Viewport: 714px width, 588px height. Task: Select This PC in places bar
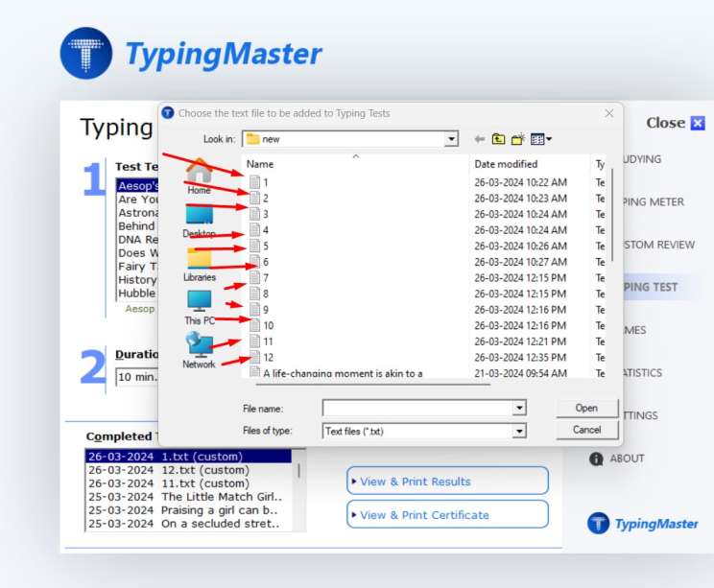click(199, 308)
